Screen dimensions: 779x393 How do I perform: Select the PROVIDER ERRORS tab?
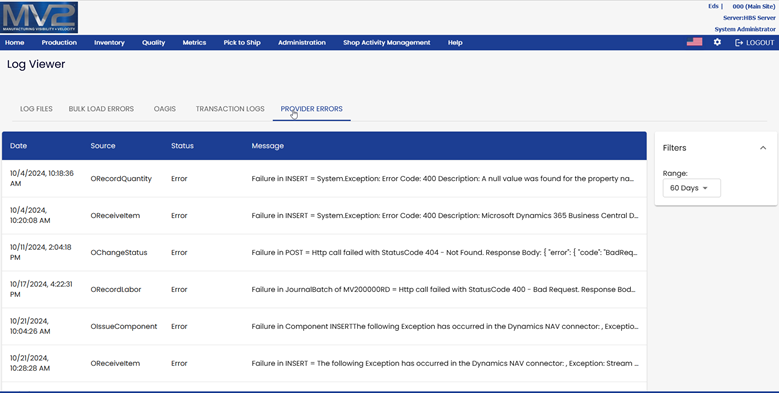click(x=312, y=109)
